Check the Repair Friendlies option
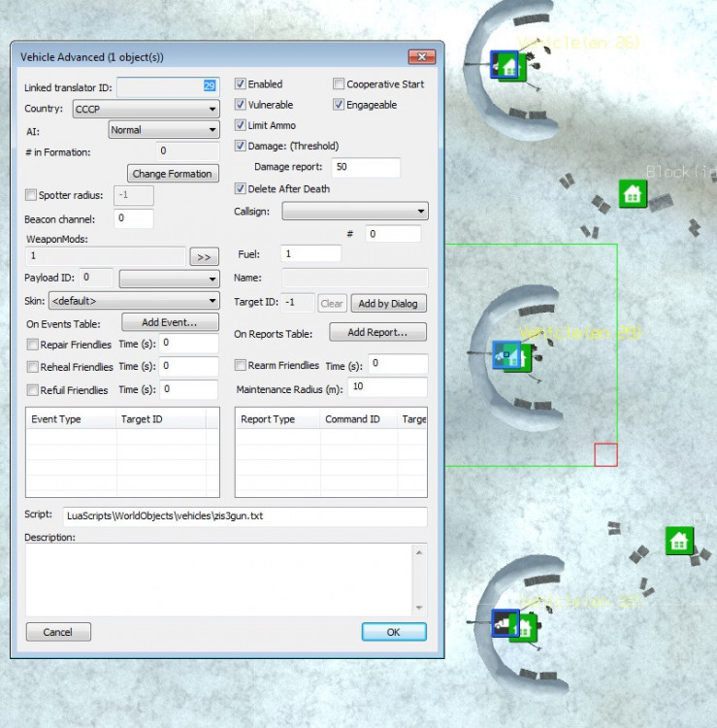This screenshot has width=717, height=728. click(32, 345)
